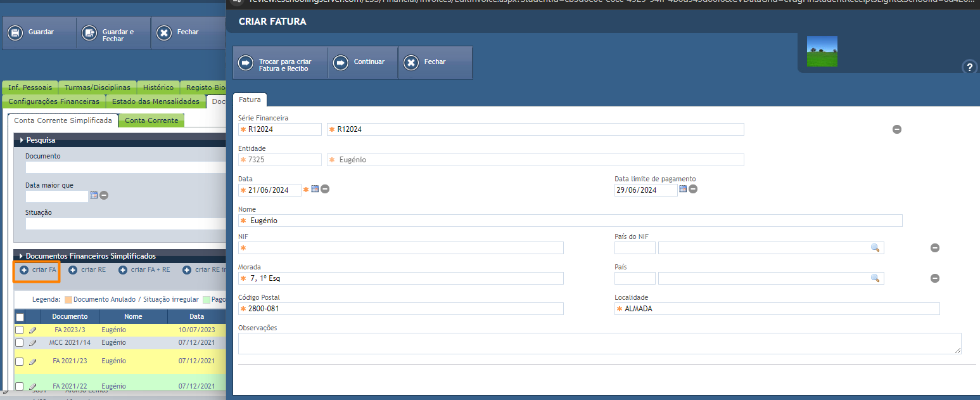Click the Observações text area
Viewport: 980px width, 400px height.
point(600,344)
